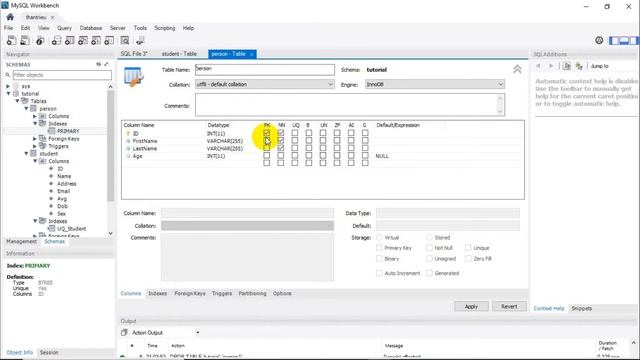Click the Apply button
The width and height of the screenshot is (640, 360).
click(x=471, y=307)
